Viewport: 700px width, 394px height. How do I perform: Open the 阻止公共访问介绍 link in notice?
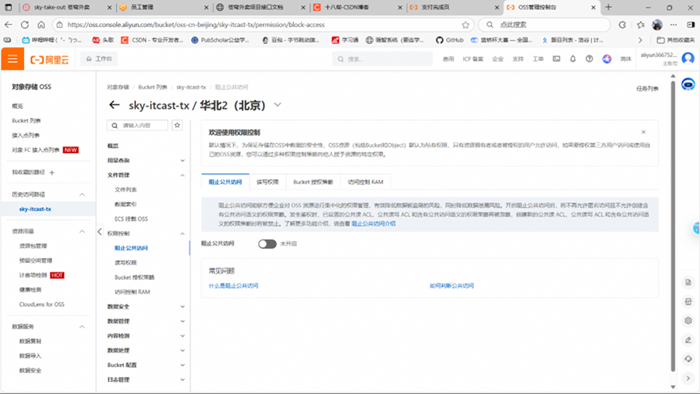tap(373, 224)
